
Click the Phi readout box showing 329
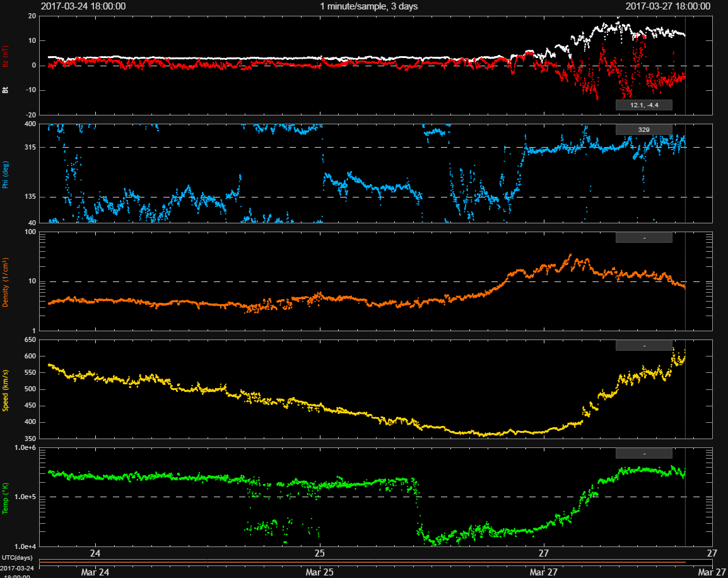tap(643, 129)
